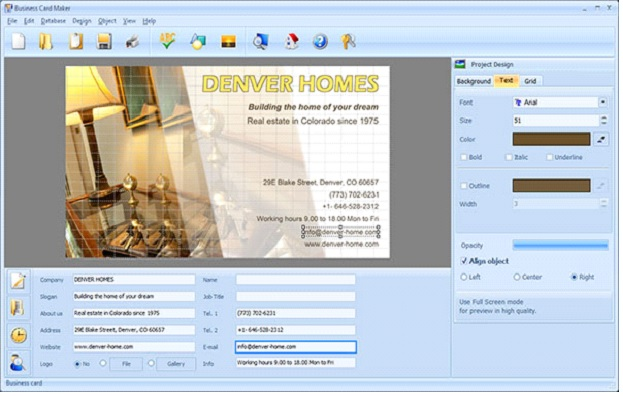Enable the Bold checkbox
Screen dimensions: 623x396
click(463, 157)
